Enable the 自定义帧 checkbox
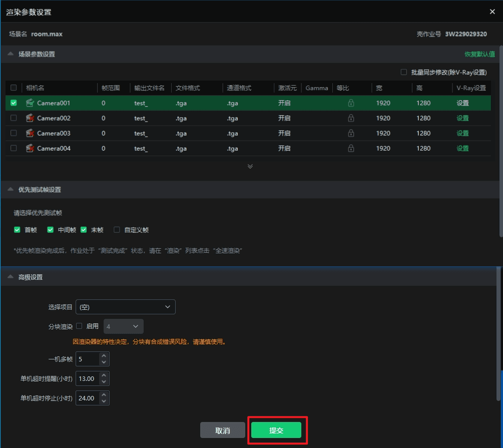Image resolution: width=503 pixels, height=448 pixels. [x=117, y=230]
